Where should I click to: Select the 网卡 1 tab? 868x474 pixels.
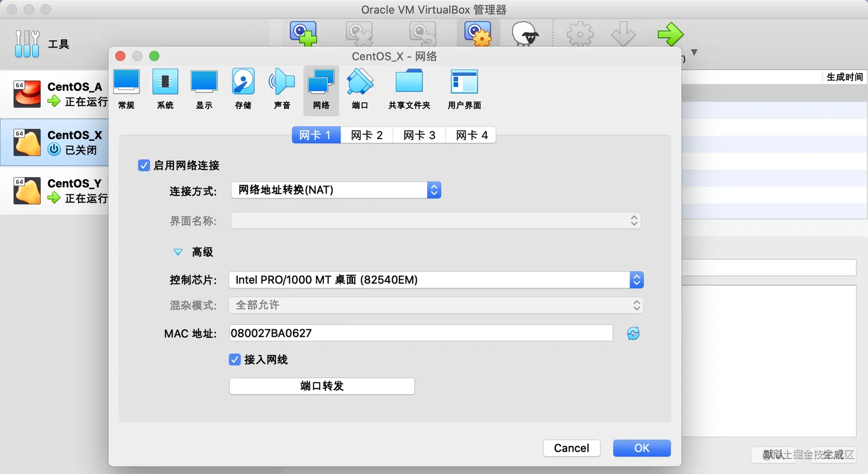316,135
